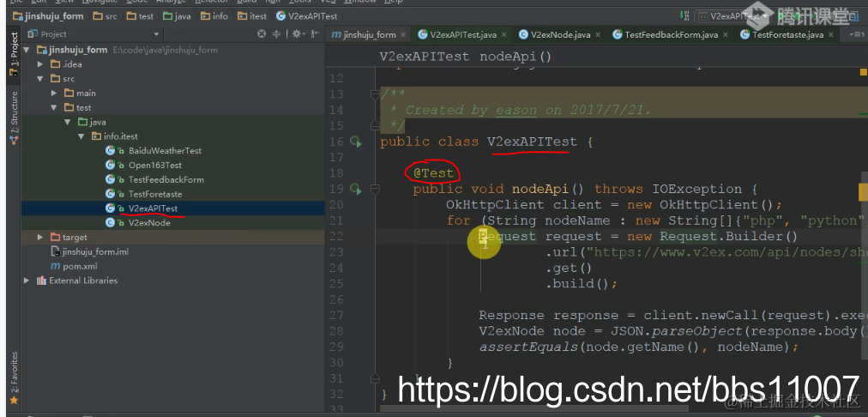Close the TestFeedbackForm.java tab
Image resolution: width=868 pixels, height=417 pixels.
pos(726,35)
